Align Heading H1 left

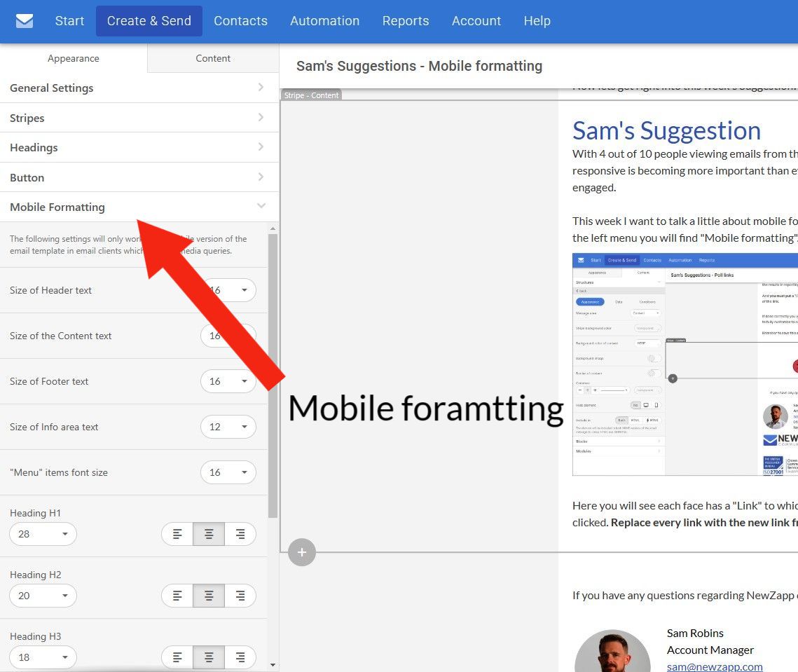(178, 534)
